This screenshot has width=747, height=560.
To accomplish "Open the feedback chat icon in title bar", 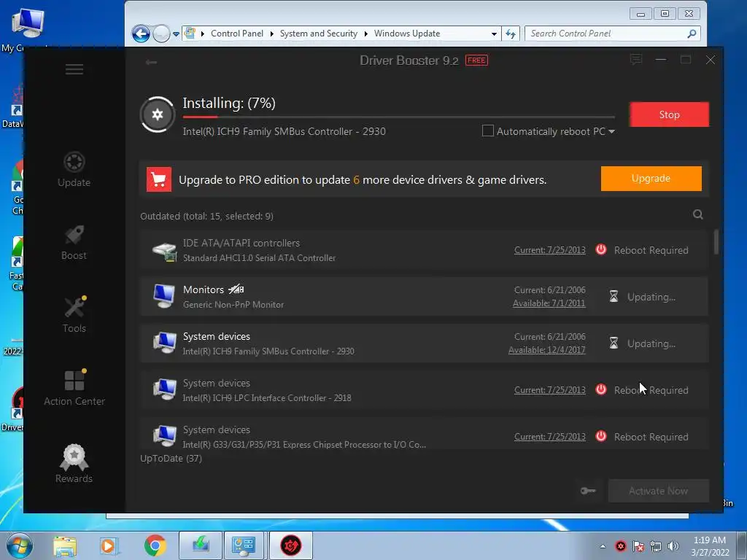I will click(636, 60).
